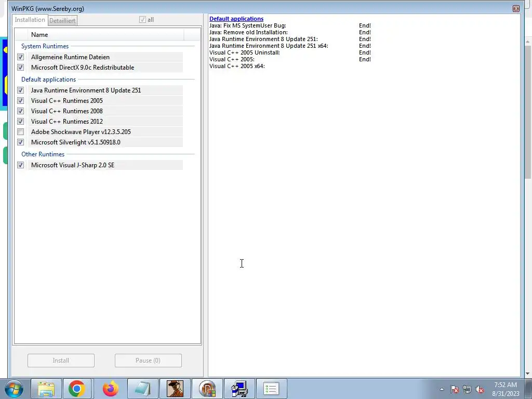Image resolution: width=532 pixels, height=399 pixels.
Task: Select the Microsoft Silverlight row text
Action: coord(76,142)
